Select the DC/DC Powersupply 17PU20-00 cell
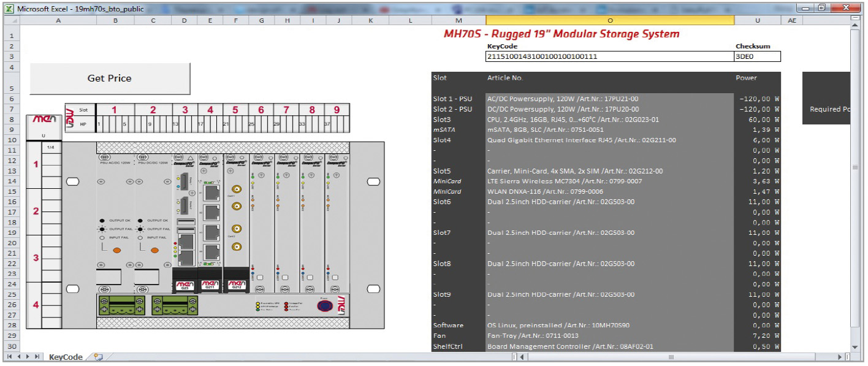868x366 pixels. tap(610, 109)
